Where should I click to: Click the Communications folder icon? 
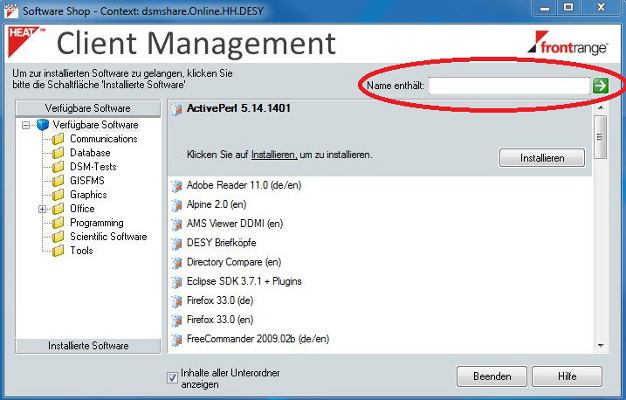[58, 139]
